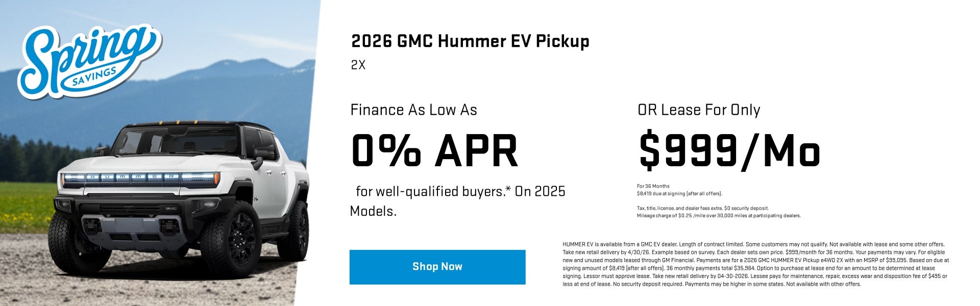Click the Finance As Low As heading
The width and height of the screenshot is (980, 306).
413,110
